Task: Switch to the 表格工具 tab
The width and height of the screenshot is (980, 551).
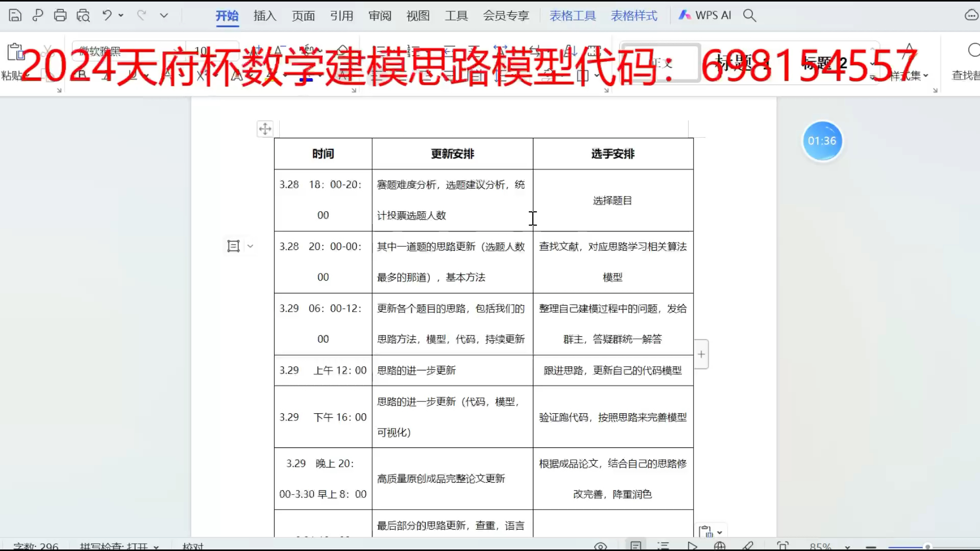Action: coord(572,16)
